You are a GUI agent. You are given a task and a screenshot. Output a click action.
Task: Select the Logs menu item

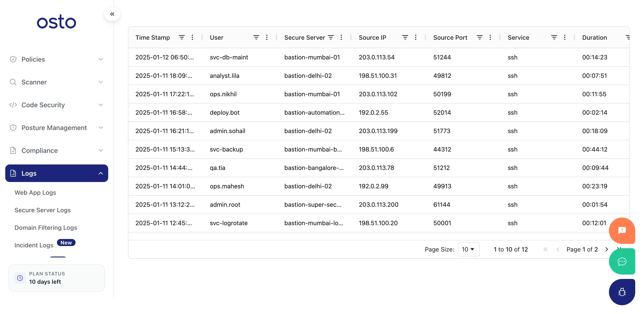coord(57,173)
